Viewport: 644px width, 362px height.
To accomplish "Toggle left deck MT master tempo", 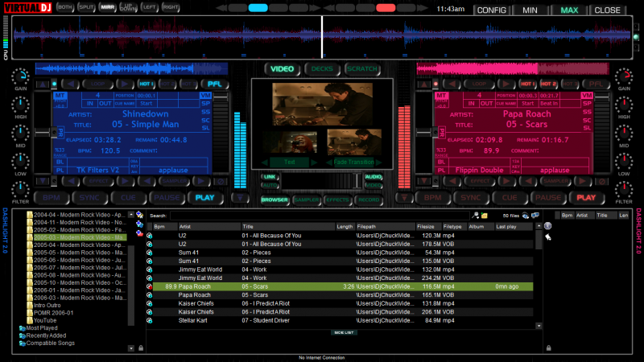I will (60, 95).
